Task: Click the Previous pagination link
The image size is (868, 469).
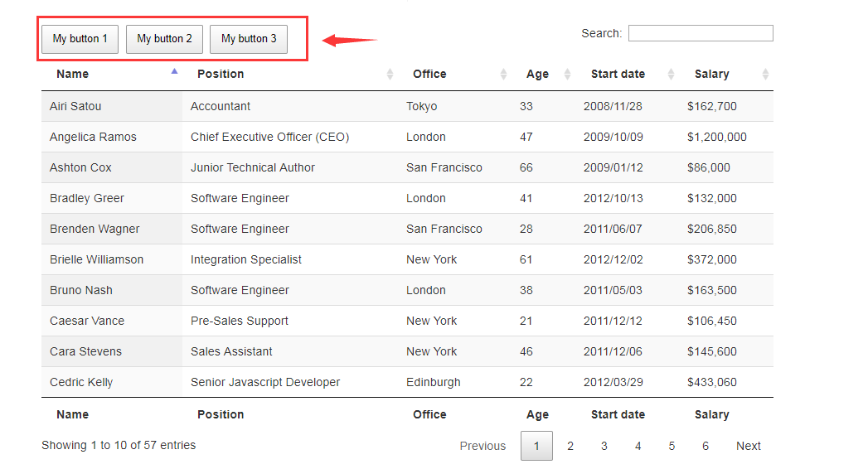Action: [x=482, y=446]
